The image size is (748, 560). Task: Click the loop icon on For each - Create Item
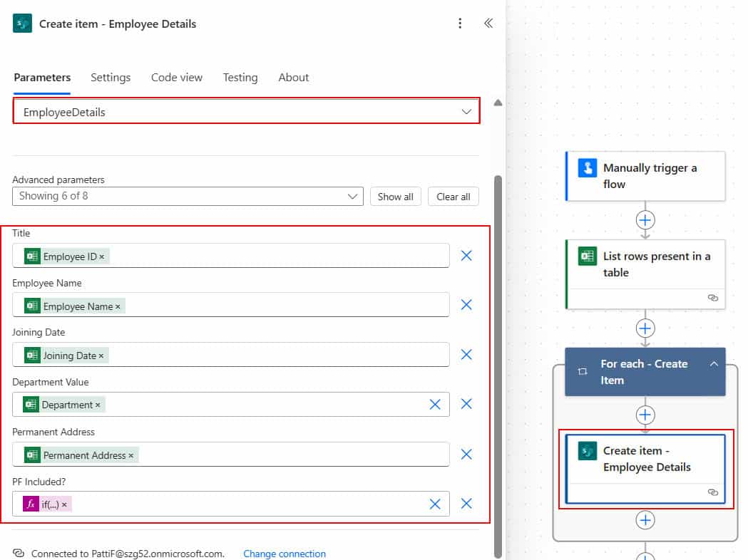583,372
